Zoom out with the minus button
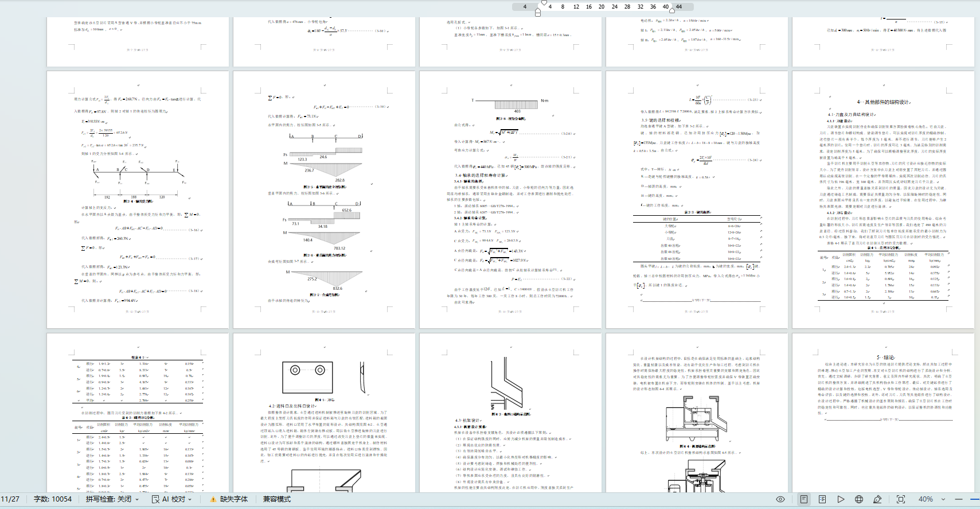This screenshot has height=509, width=980. (959, 499)
